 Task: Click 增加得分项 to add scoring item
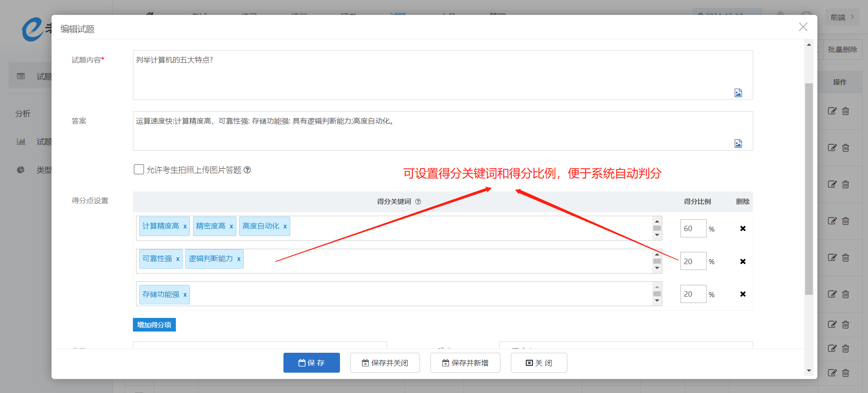click(154, 325)
